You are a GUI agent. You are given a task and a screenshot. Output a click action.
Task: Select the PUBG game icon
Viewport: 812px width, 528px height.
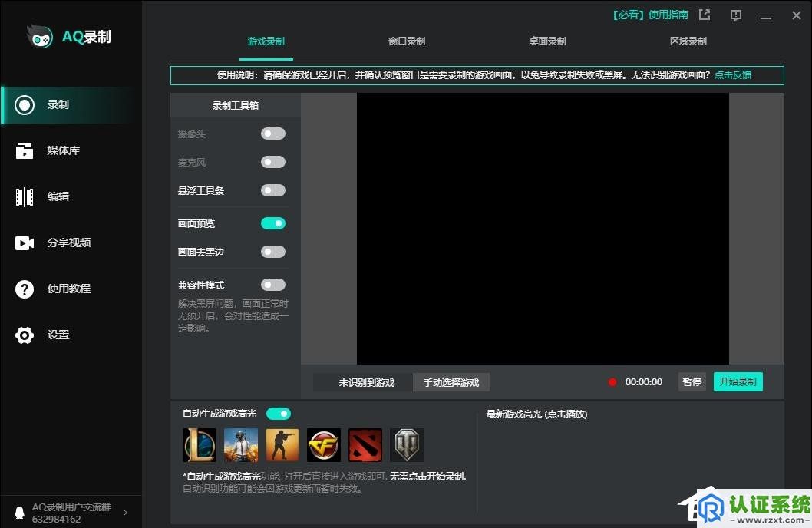(240, 445)
